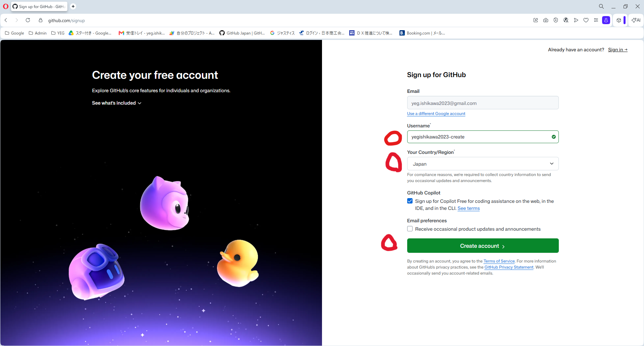Add page to bookmarks heart icon
Viewport: 644px width, 346px height.
coord(586,20)
